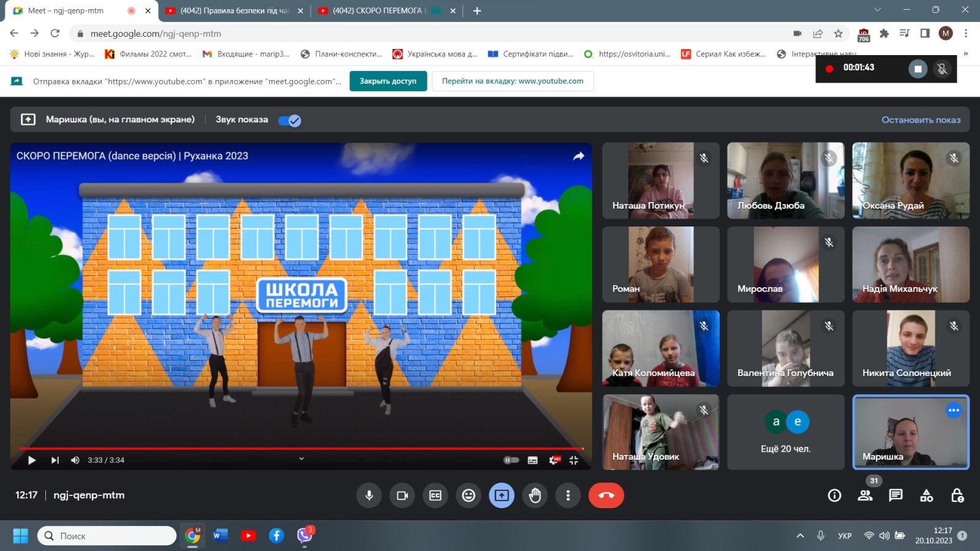Open Facebook from the taskbar
Screen dimensions: 980x551
tap(276, 536)
